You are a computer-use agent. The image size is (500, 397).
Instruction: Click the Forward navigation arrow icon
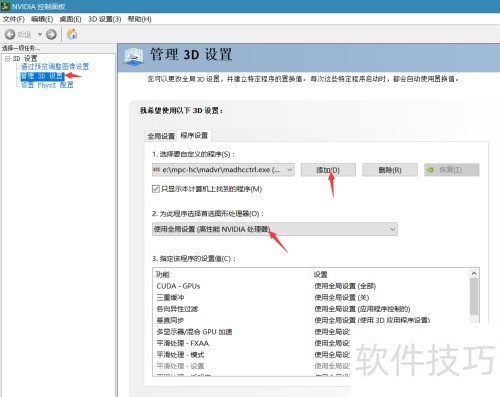[51, 34]
